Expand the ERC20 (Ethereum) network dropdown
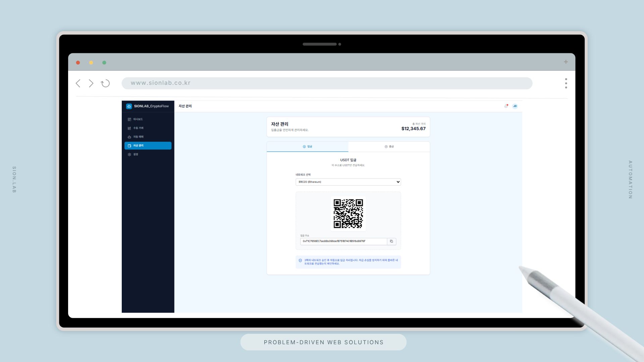The height and width of the screenshot is (362, 644). pyautogui.click(x=348, y=182)
